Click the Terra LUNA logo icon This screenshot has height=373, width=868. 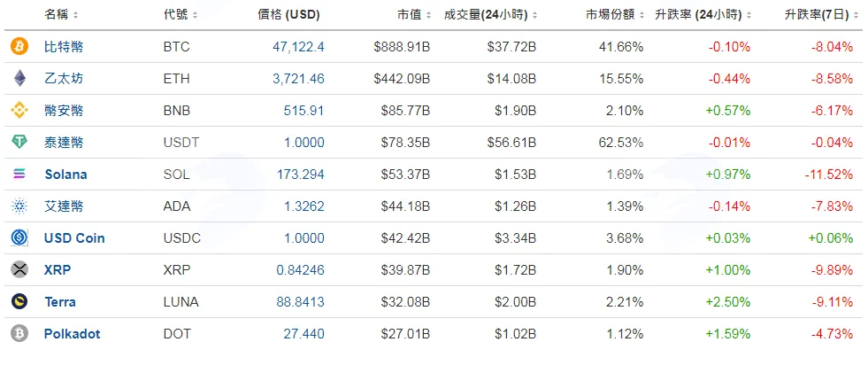(19, 302)
